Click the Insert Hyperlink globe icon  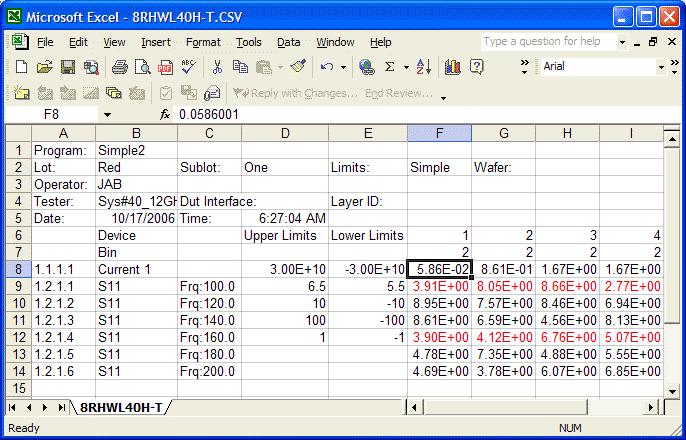click(366, 67)
